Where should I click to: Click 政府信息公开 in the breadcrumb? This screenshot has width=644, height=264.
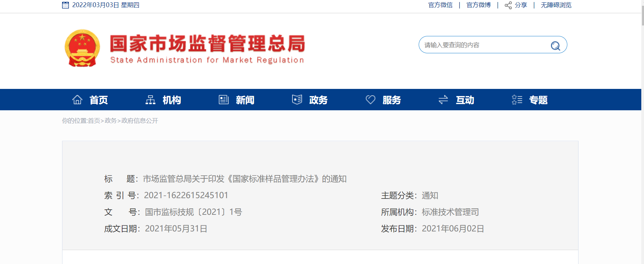pos(140,121)
